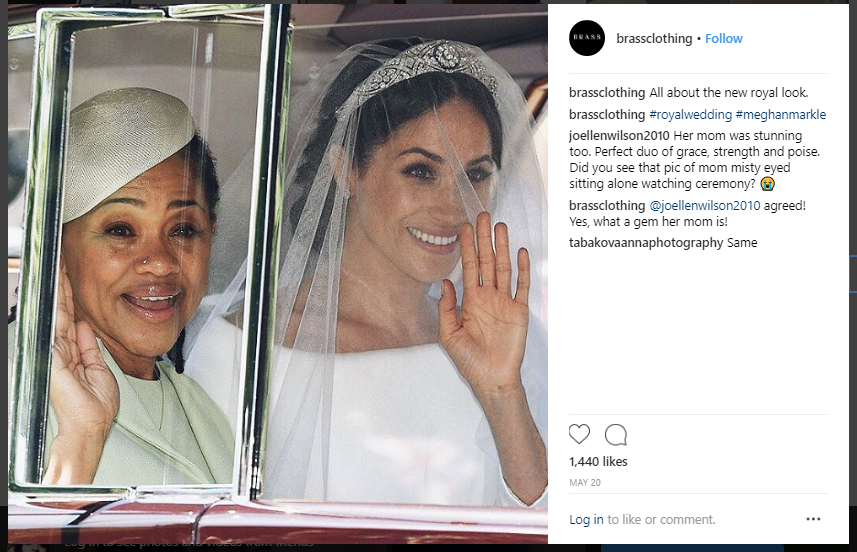Open brassclothing username in post header
This screenshot has height=552, width=857.
[654, 39]
